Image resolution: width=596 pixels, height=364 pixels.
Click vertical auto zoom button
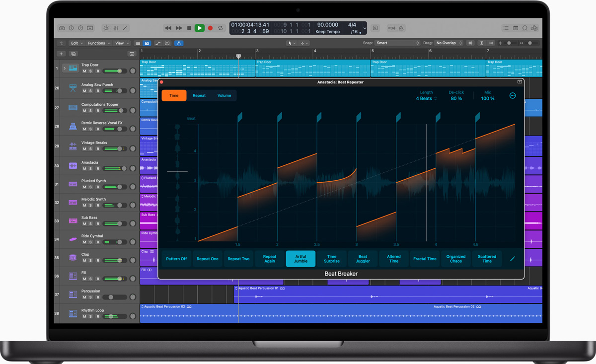482,43
